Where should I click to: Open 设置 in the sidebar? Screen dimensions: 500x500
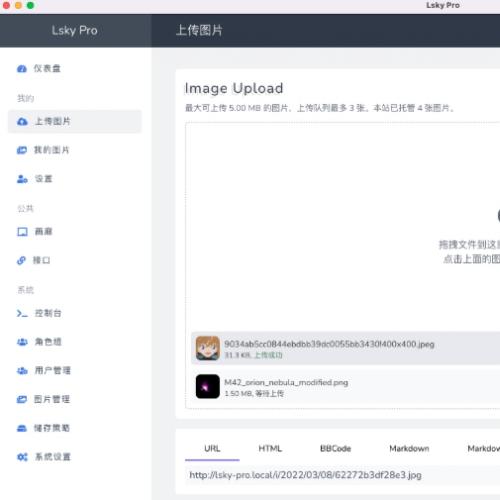click(75, 179)
